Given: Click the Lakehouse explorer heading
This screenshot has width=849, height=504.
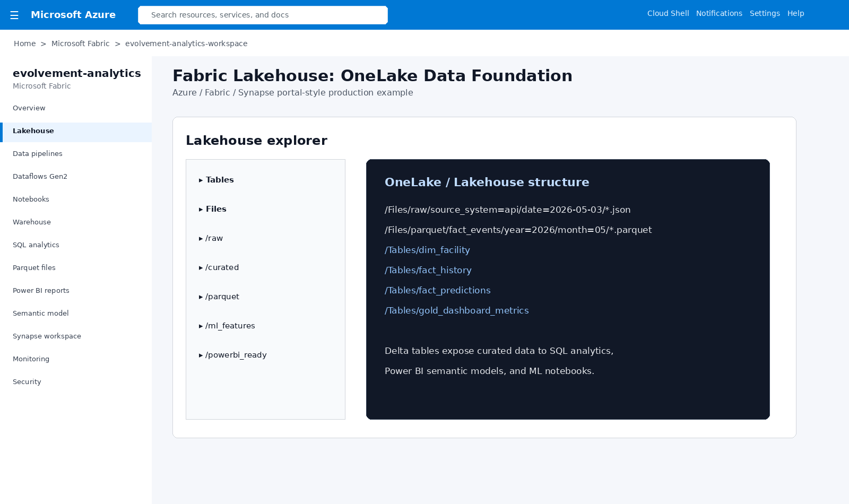Looking at the screenshot, I should click(x=256, y=141).
